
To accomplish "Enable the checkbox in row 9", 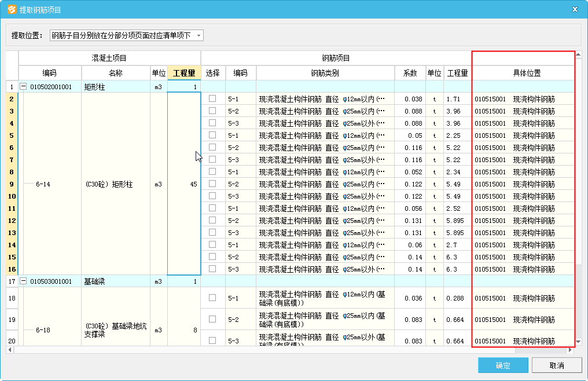I will click(x=212, y=184).
